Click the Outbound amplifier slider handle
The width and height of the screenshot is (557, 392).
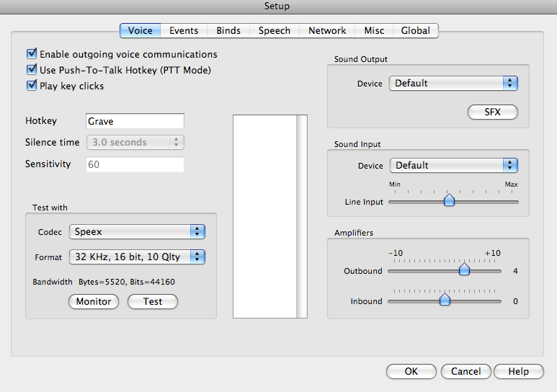[x=464, y=270]
